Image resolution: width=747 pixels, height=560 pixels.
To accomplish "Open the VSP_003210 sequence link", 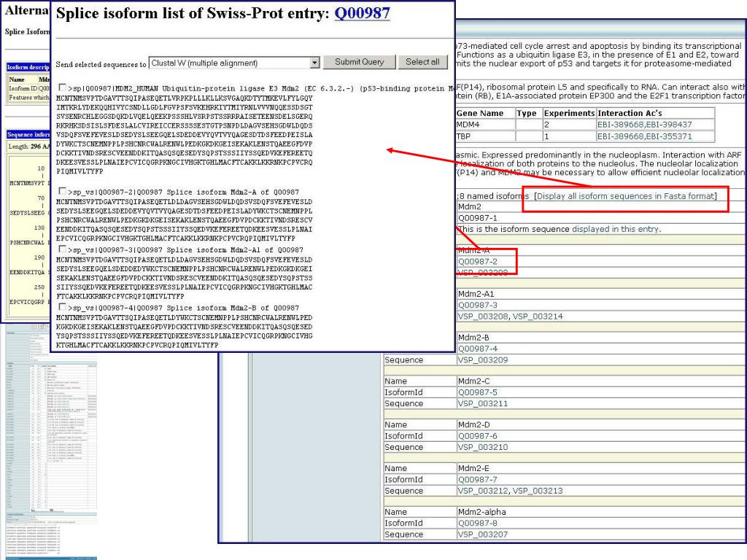I will pyautogui.click(x=483, y=447).
